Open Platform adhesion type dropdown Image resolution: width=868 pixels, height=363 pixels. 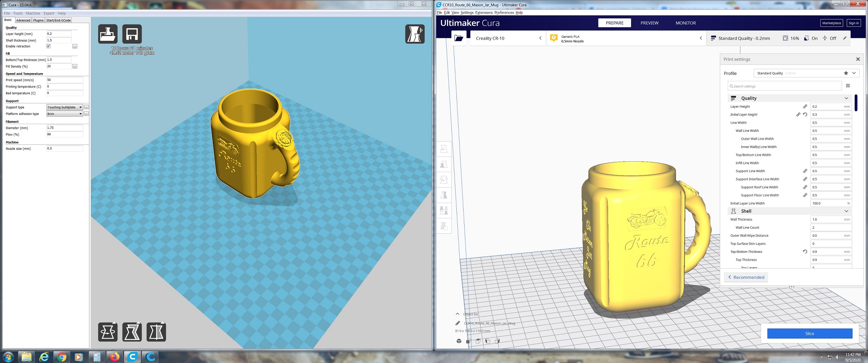[65, 114]
